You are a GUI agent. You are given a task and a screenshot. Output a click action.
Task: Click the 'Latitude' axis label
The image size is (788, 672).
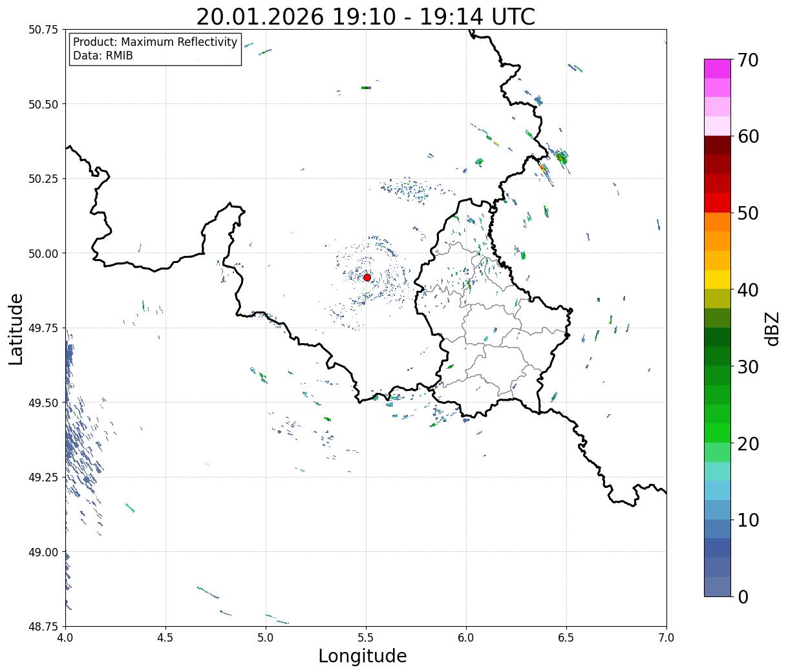[16, 329]
